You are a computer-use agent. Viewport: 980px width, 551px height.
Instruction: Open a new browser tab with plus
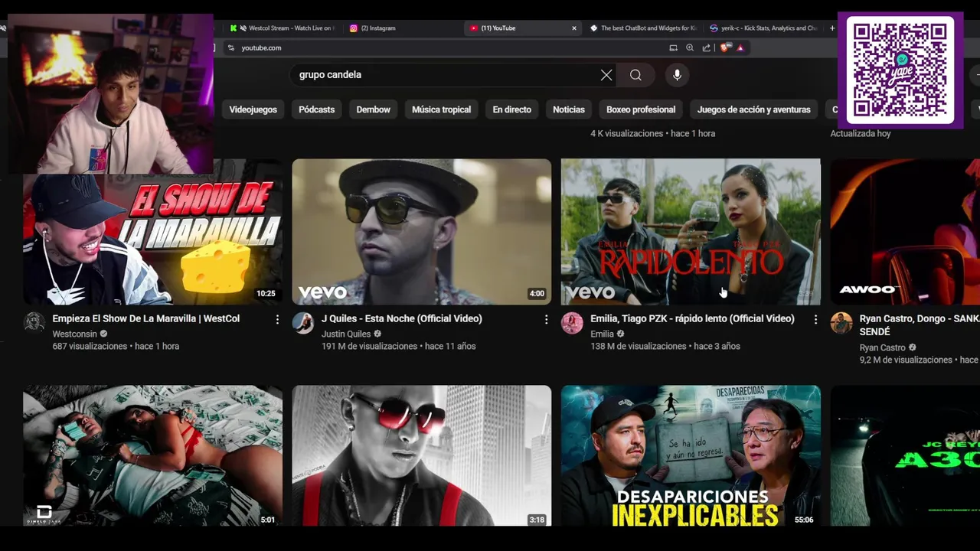832,28
